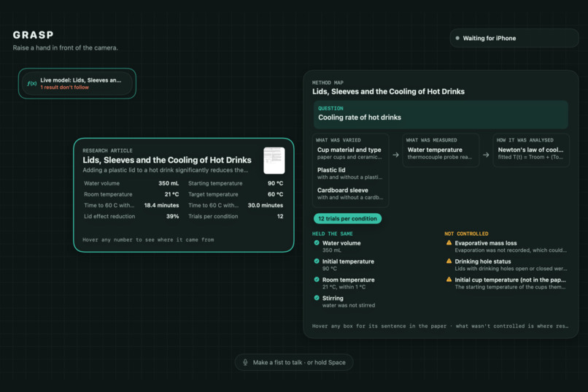Click the arrow between Measured and Analysed
588x392 pixels.
(486, 155)
